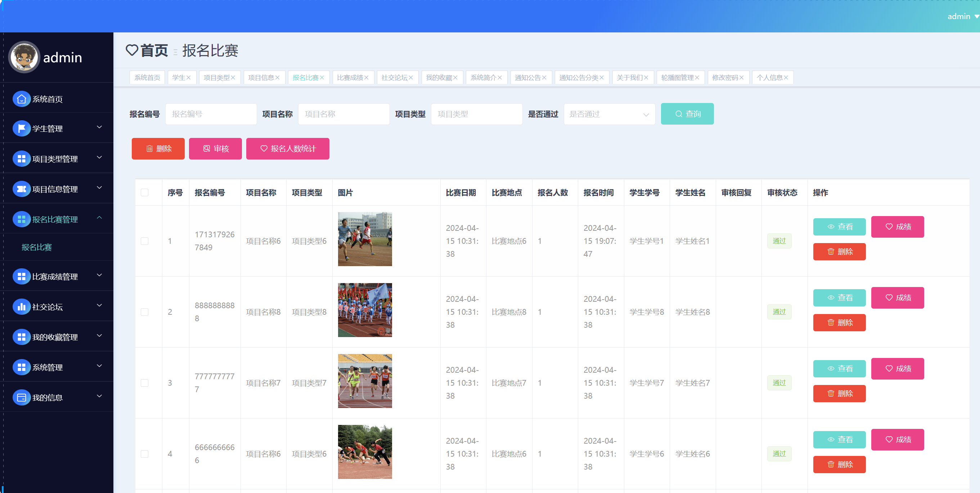Click the 项目名称 search input field
980x493 pixels.
pyautogui.click(x=343, y=114)
